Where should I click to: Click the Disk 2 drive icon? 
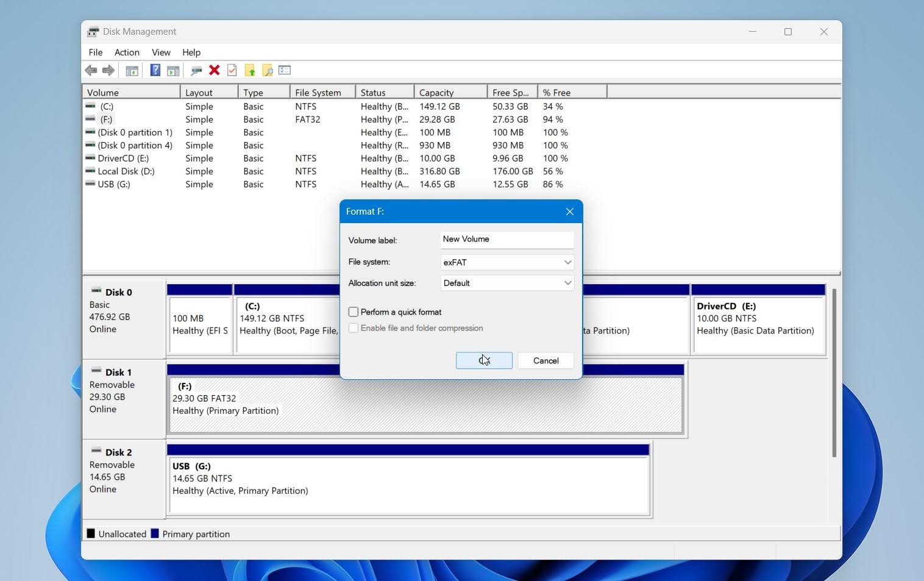(x=96, y=451)
